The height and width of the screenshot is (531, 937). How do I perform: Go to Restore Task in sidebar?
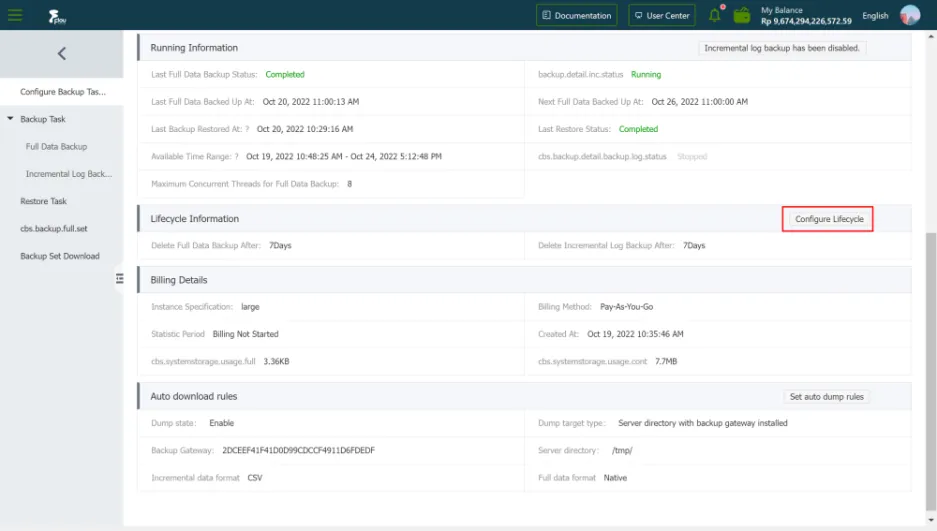pyautogui.click(x=44, y=201)
